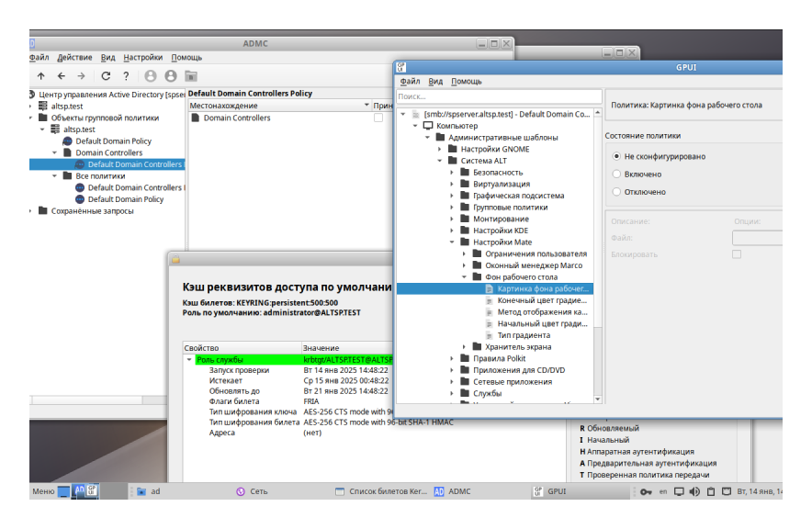The image size is (812, 529).
Task: Click the smb server icon at GPUI tree root
Action: [415, 115]
